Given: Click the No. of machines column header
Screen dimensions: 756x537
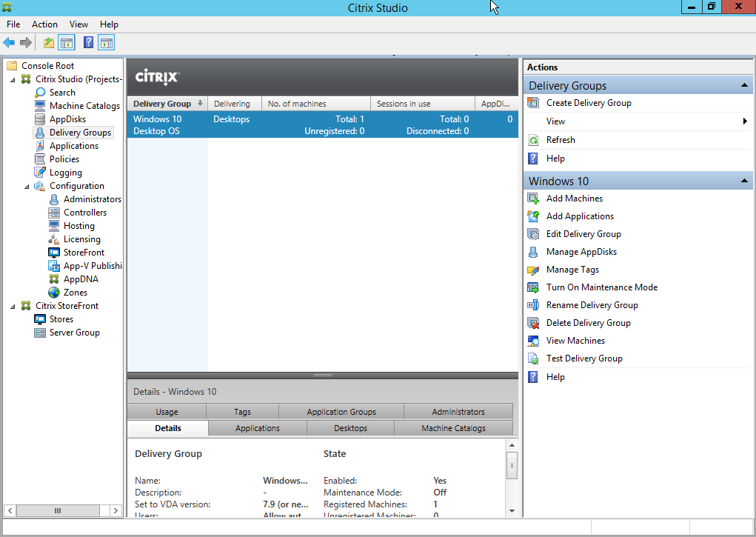Looking at the screenshot, I should click(316, 104).
